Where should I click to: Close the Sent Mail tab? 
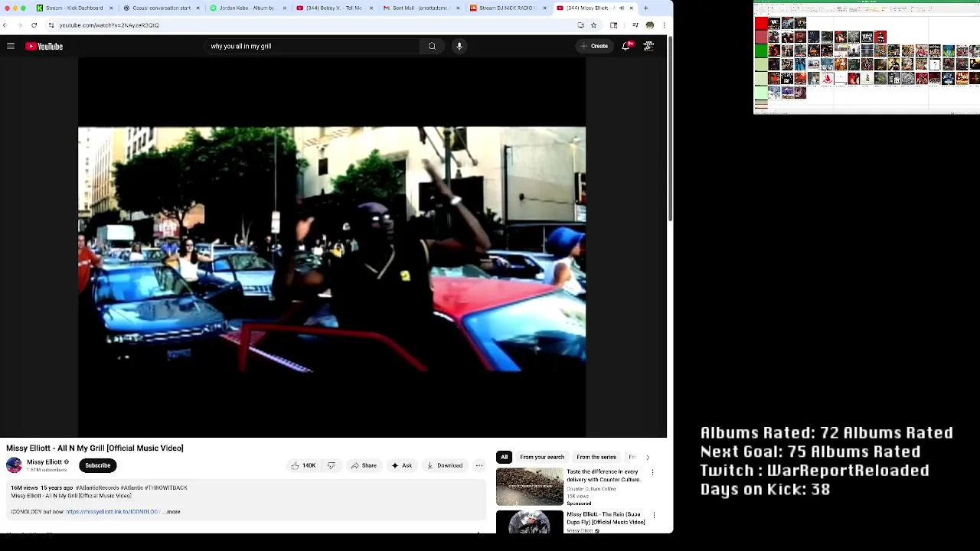pyautogui.click(x=457, y=8)
